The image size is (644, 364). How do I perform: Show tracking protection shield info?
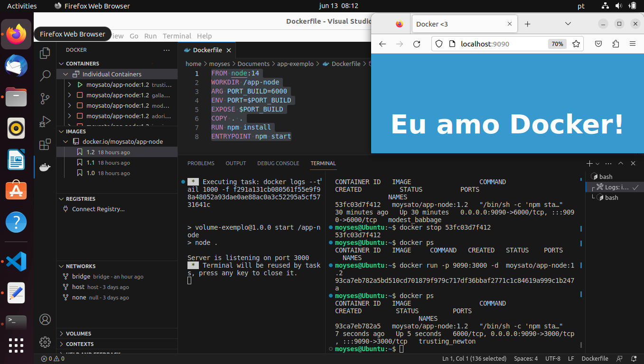click(x=439, y=44)
